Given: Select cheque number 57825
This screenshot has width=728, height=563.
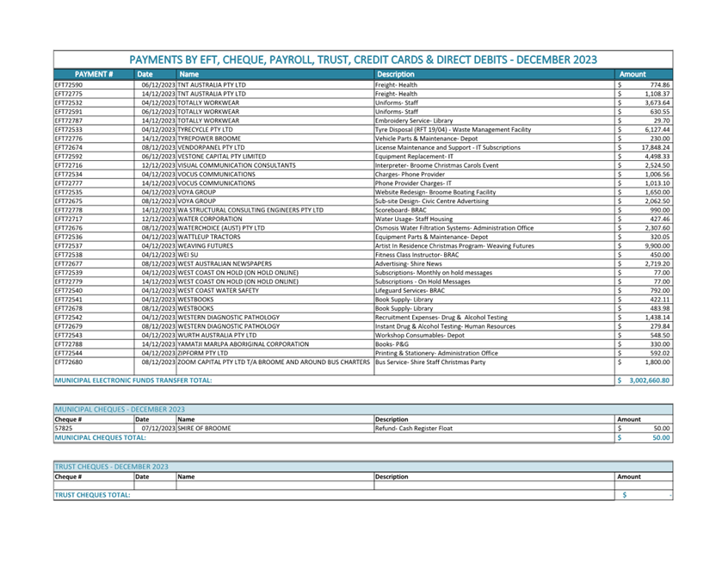Looking at the screenshot, I should pos(63,429).
